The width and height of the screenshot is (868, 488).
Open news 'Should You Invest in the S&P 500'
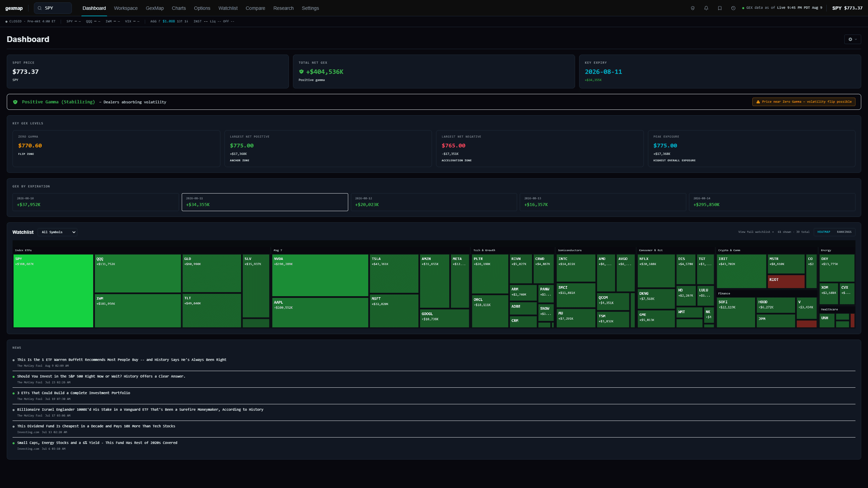pyautogui.click(x=101, y=377)
